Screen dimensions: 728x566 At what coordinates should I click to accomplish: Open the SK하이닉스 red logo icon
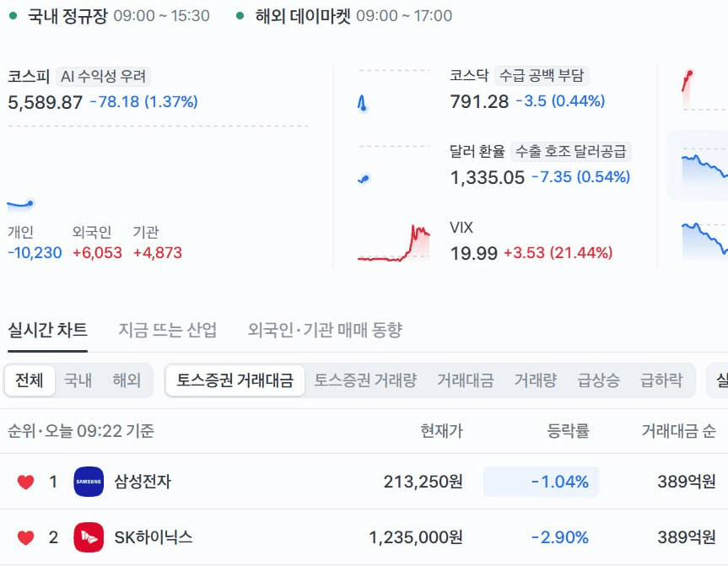tap(89, 537)
